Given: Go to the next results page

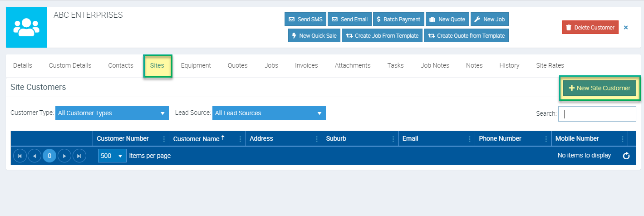Looking at the screenshot, I should 64,156.
